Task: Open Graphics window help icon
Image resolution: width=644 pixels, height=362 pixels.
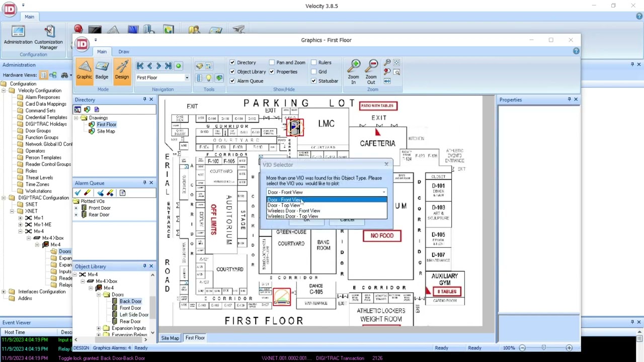Action: [x=576, y=51]
